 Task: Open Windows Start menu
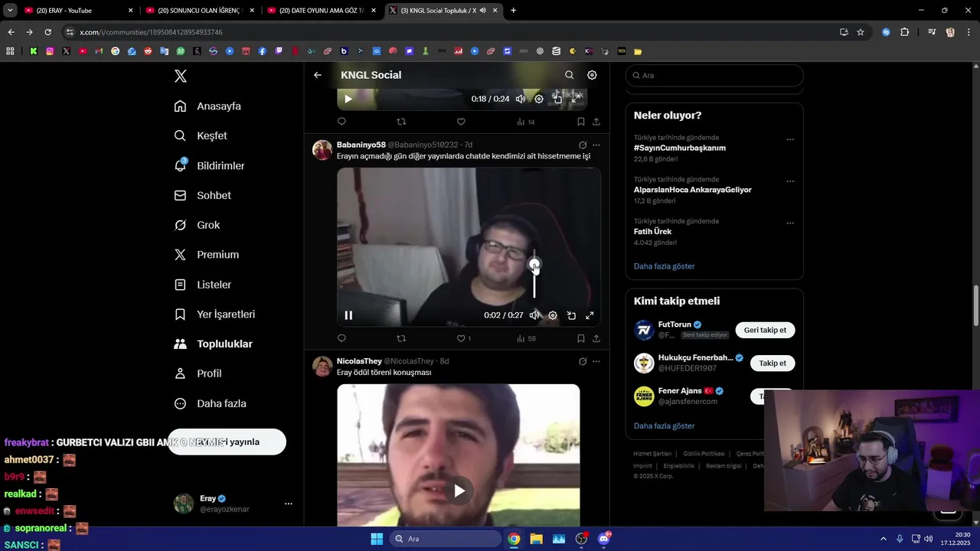(377, 539)
